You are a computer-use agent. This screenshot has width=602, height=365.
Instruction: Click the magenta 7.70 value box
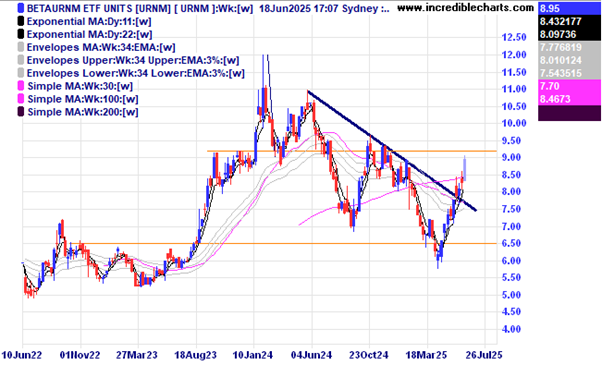[569, 86]
